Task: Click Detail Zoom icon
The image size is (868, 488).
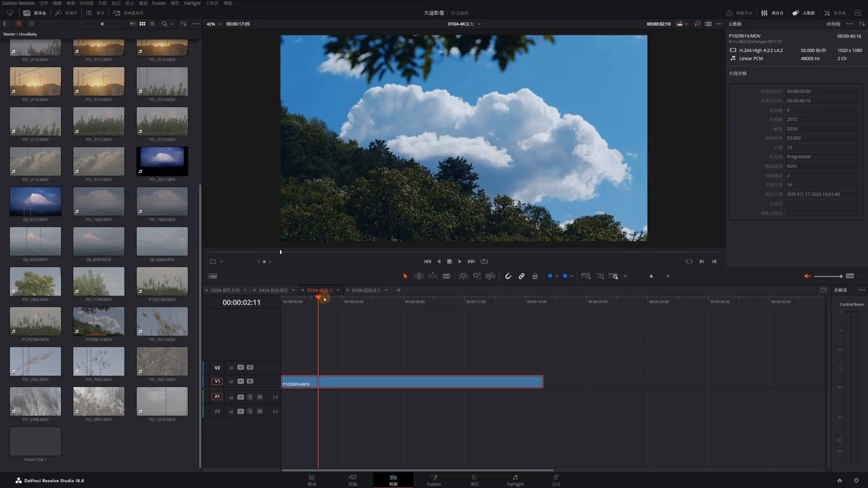Action: coord(601,276)
